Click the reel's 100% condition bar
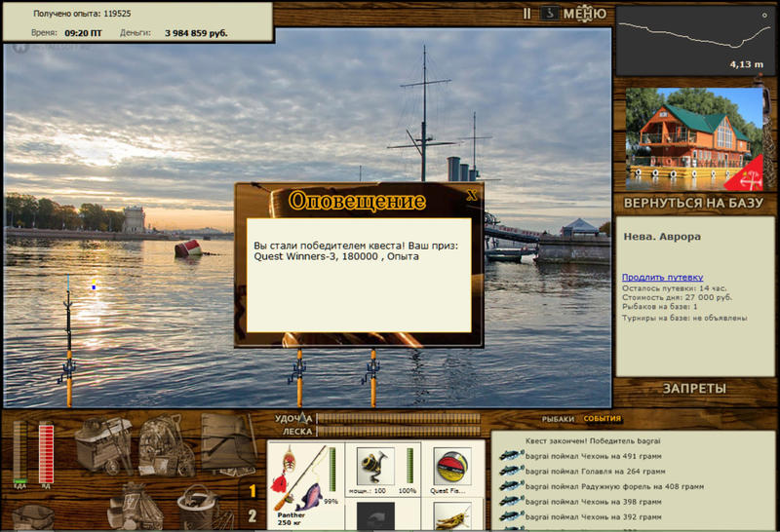This screenshot has width=780, height=532. 409,466
